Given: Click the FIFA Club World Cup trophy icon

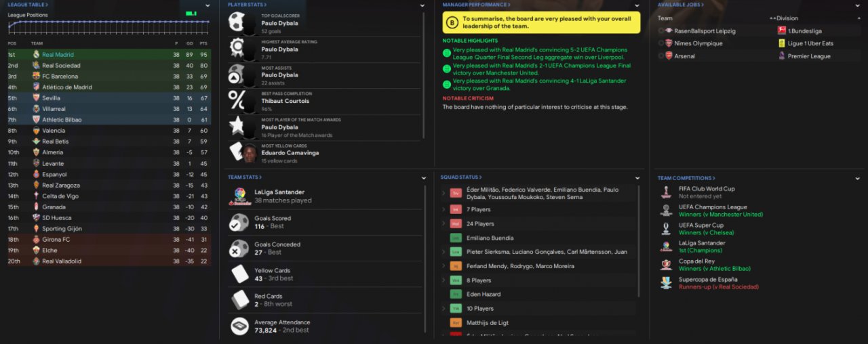Looking at the screenshot, I should point(666,192).
